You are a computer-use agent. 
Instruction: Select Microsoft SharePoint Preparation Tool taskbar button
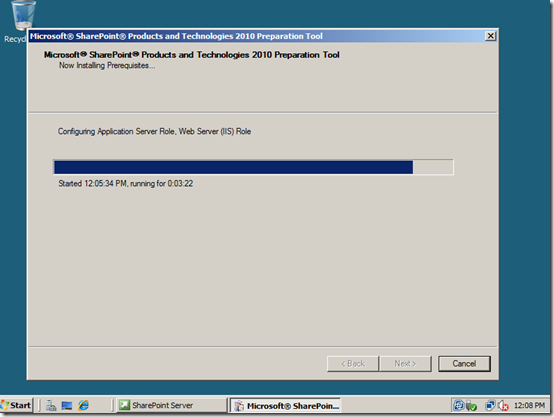(285, 406)
